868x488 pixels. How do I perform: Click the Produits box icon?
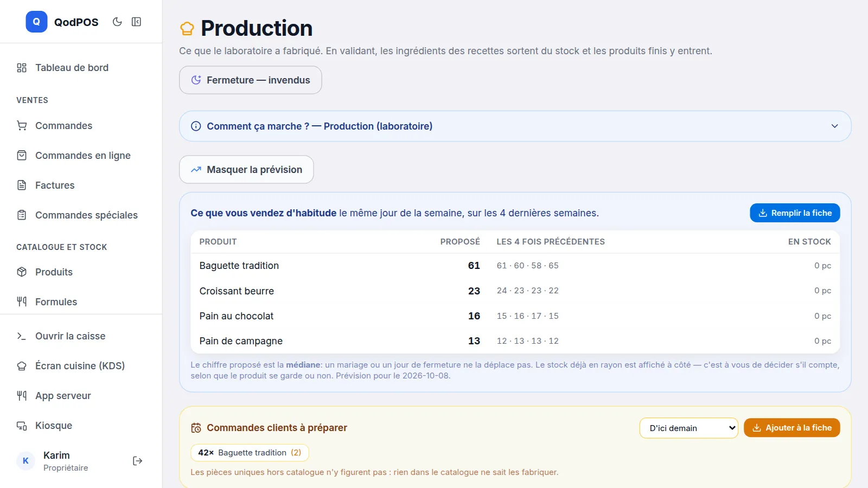(x=22, y=272)
